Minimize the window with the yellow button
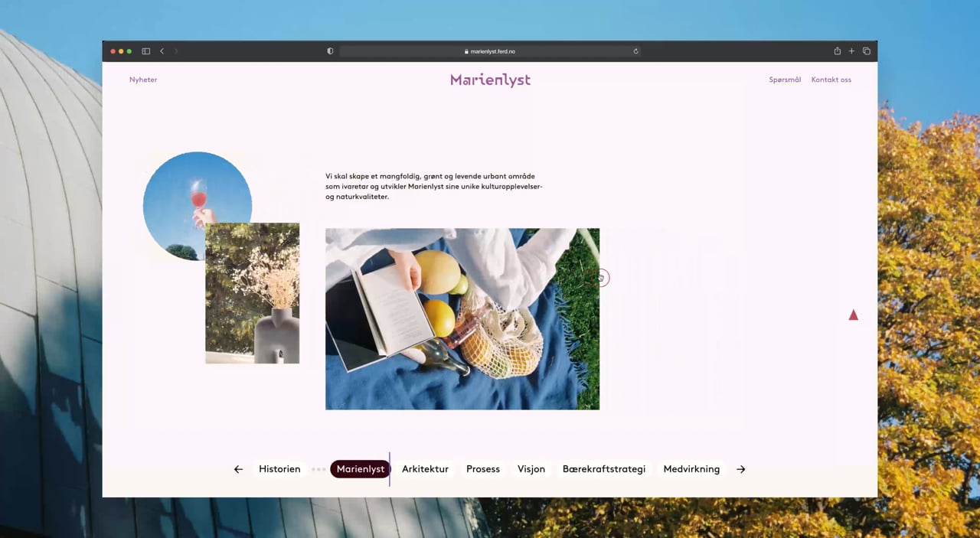The image size is (980, 538). [121, 51]
